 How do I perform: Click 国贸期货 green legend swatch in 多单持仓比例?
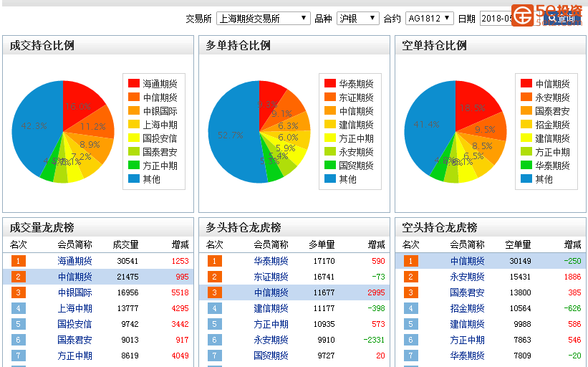[x=330, y=165]
